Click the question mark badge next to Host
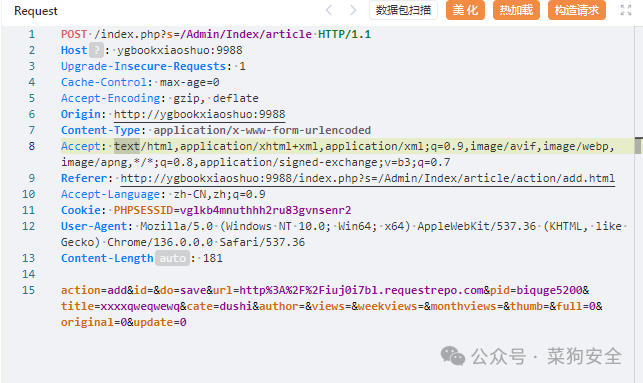This screenshot has width=643, height=383. click(96, 50)
